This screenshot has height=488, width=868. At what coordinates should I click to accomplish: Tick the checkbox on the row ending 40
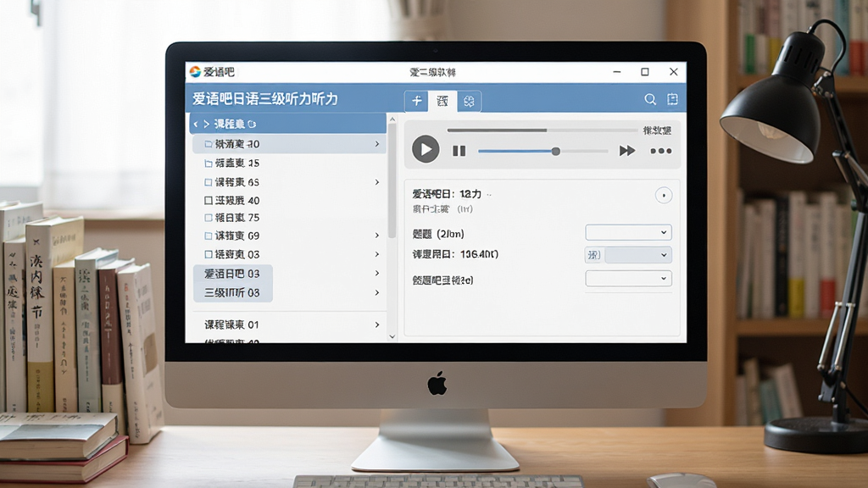pos(209,200)
